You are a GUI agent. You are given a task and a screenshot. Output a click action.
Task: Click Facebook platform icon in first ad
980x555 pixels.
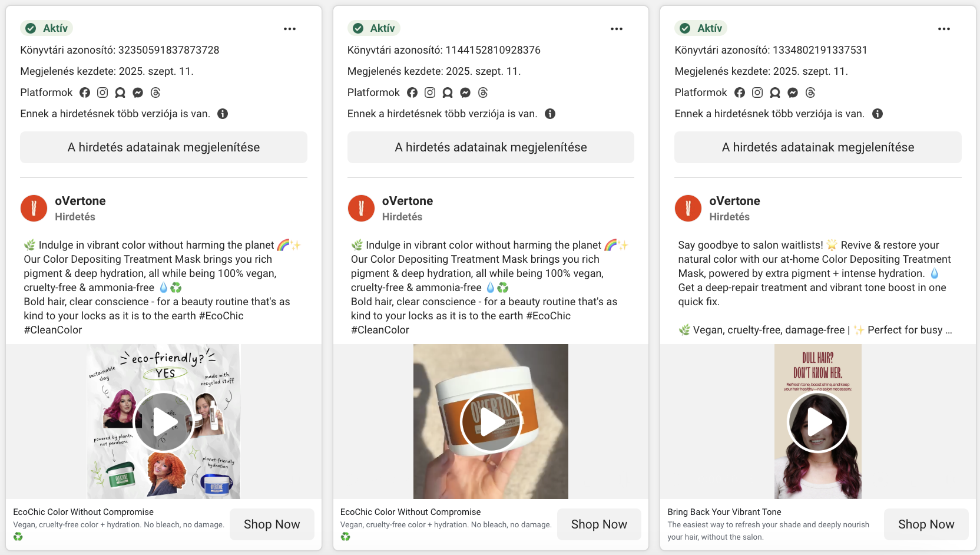coord(85,92)
